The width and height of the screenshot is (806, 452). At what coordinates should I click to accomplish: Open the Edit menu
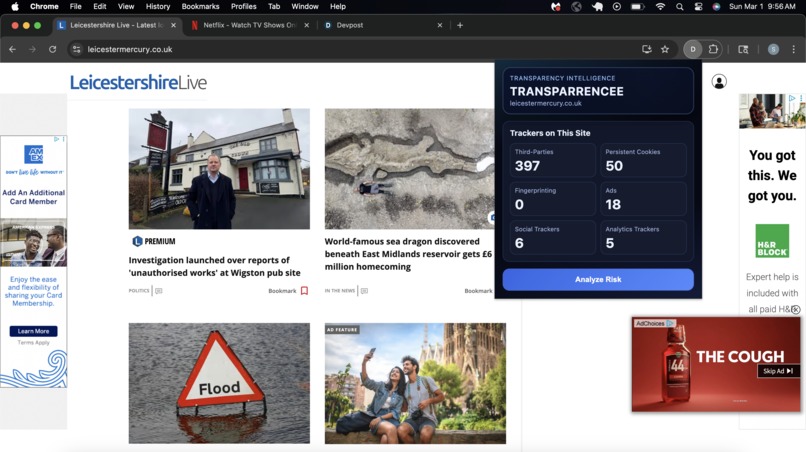click(100, 7)
